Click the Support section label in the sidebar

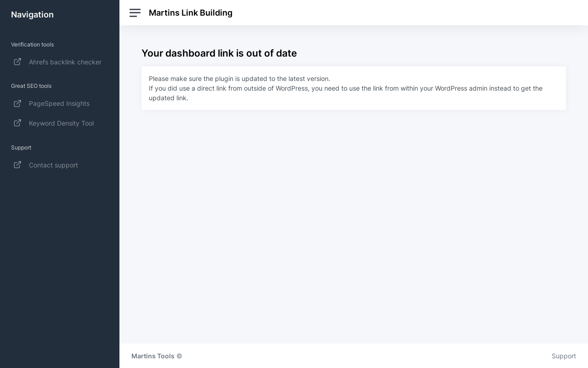[21, 148]
